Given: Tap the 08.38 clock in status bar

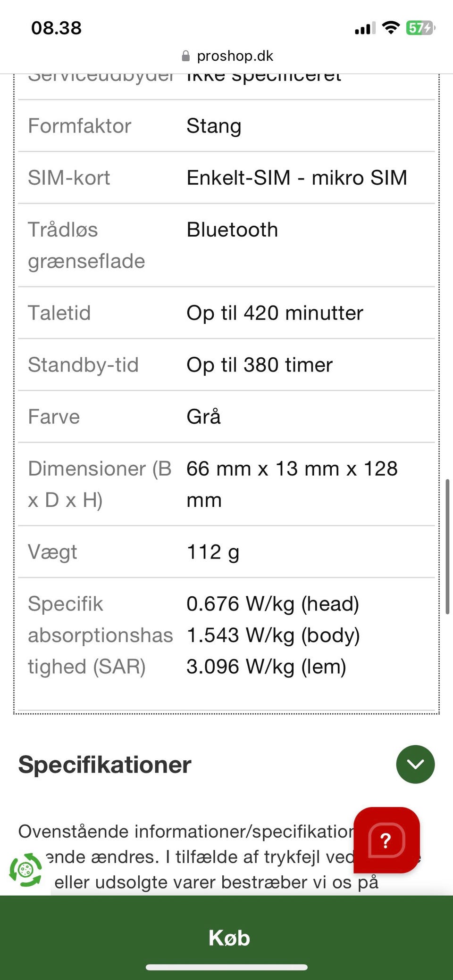Looking at the screenshot, I should (x=57, y=28).
